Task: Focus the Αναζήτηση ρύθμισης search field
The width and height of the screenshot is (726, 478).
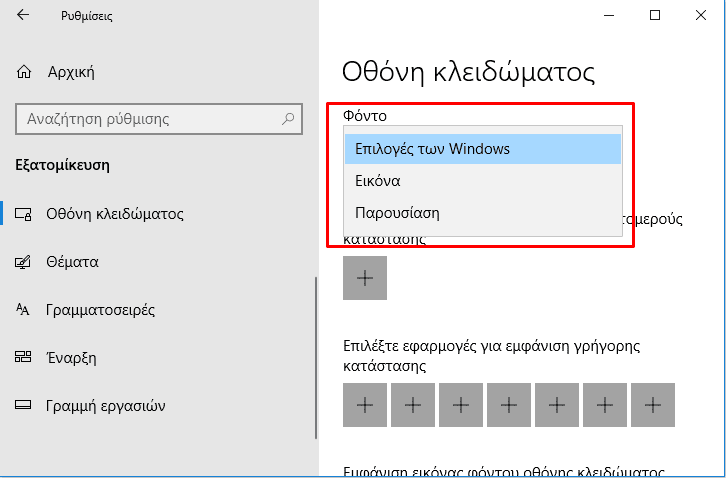Action: [150, 119]
